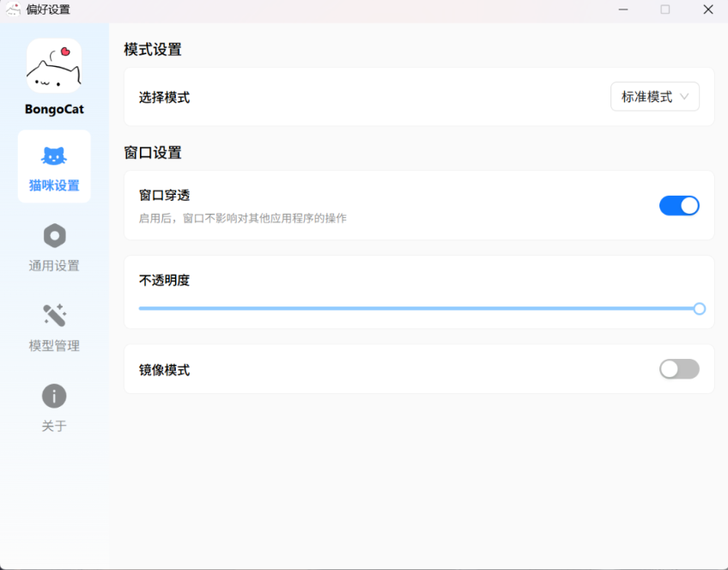
Task: Click the magic wand icon for 模型管理
Action: [54, 315]
